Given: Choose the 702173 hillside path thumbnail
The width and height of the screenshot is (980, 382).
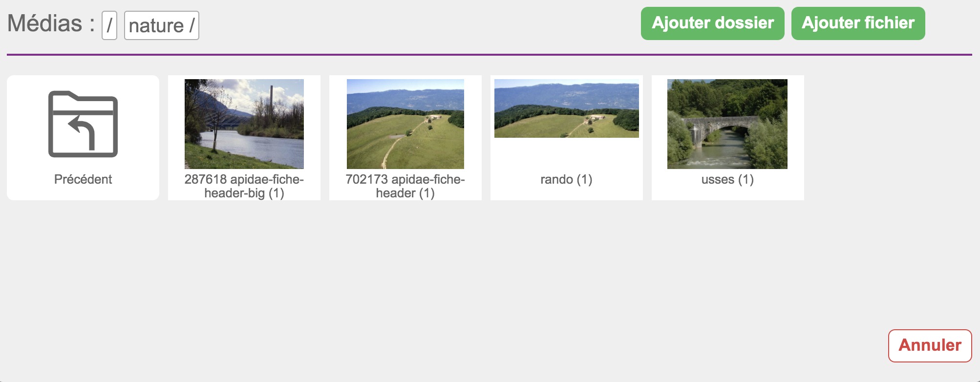Looking at the screenshot, I should click(x=405, y=124).
